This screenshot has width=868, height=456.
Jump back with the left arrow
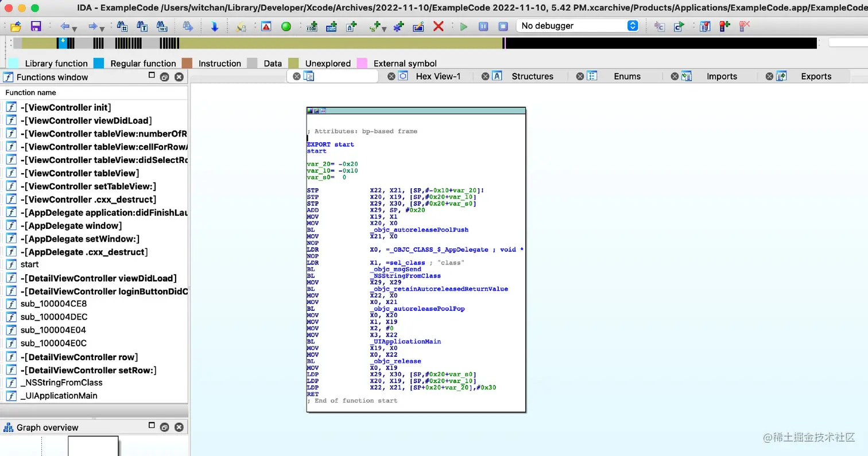pos(64,26)
